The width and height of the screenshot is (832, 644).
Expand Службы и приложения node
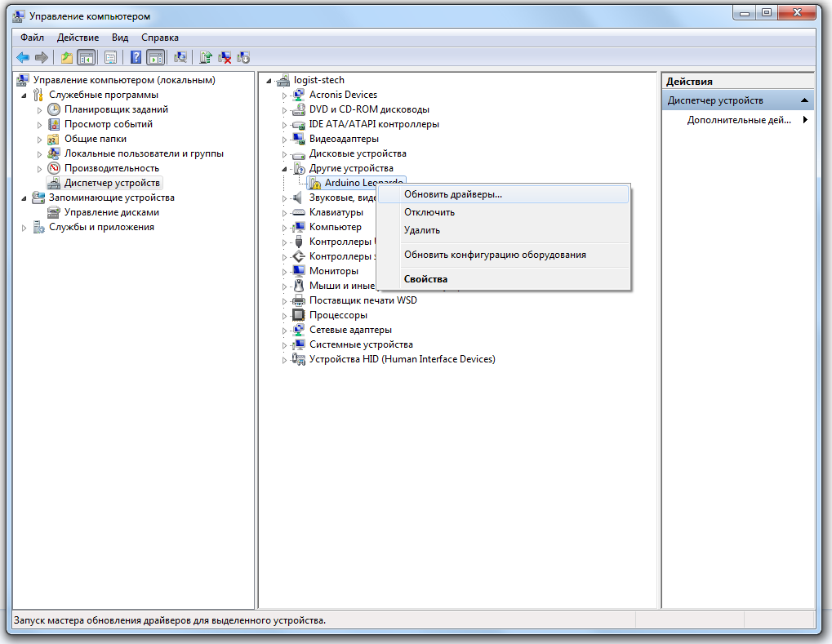[24, 228]
